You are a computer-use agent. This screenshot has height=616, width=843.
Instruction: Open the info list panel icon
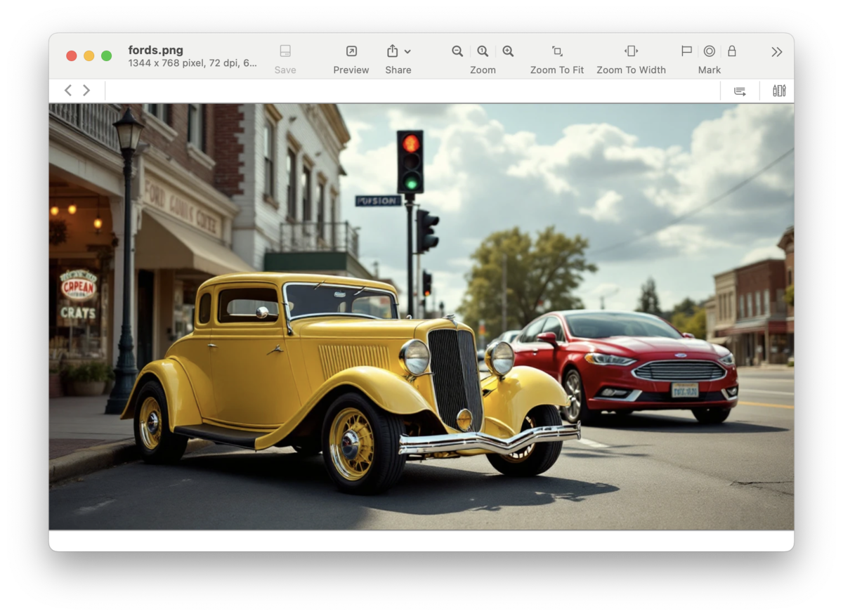(740, 91)
